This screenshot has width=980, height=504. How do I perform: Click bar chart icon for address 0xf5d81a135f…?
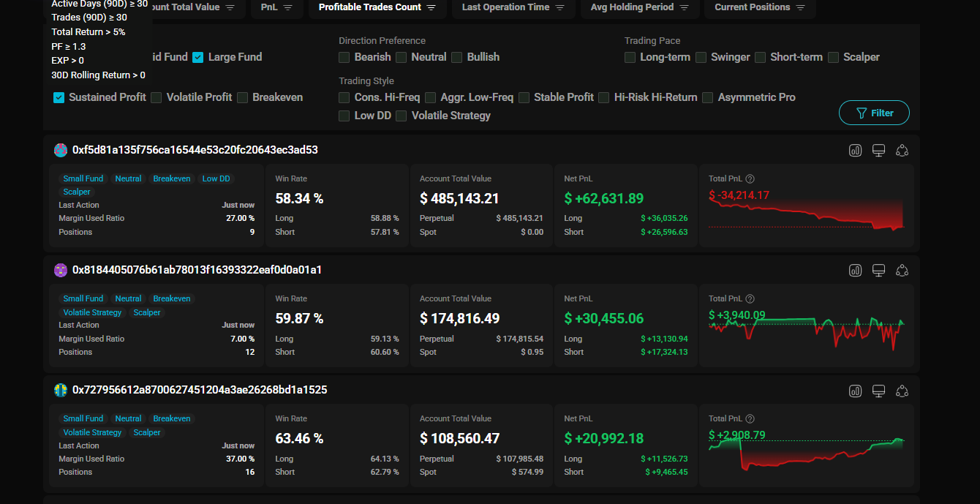click(855, 151)
